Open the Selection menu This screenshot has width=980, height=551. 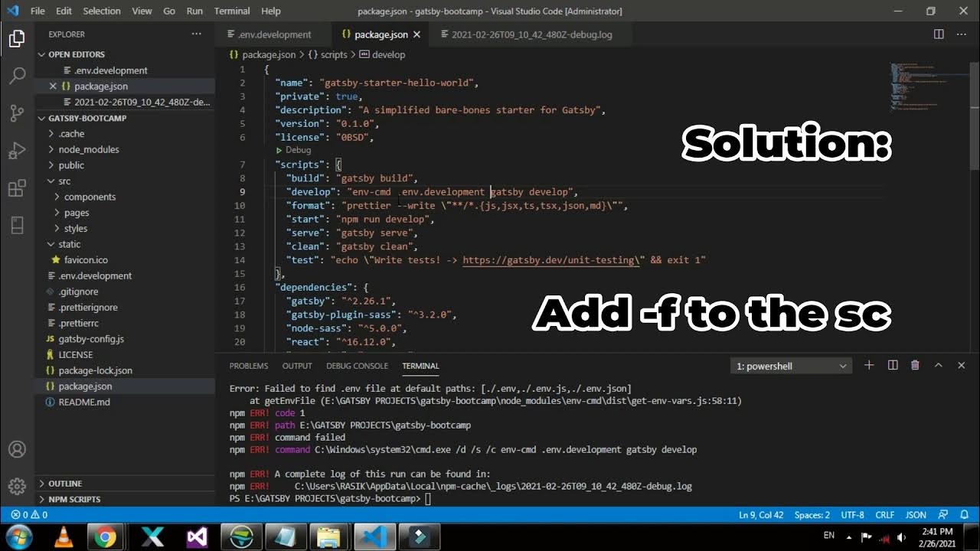pyautogui.click(x=102, y=11)
